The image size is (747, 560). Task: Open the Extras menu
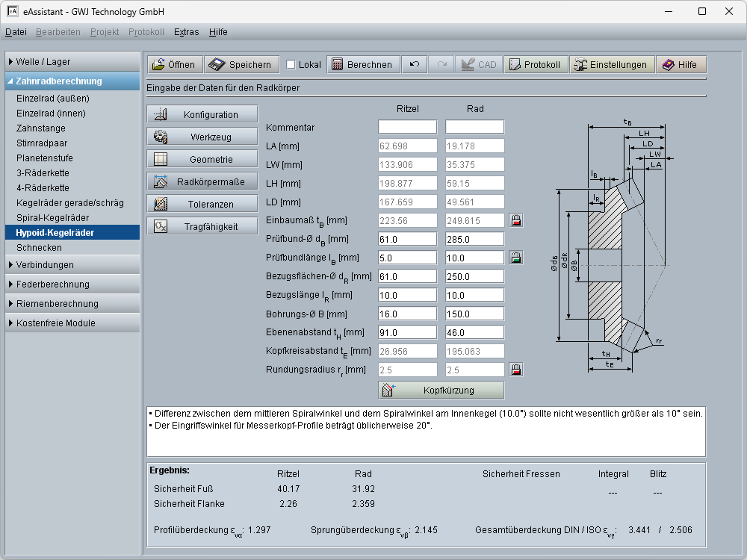click(x=186, y=32)
